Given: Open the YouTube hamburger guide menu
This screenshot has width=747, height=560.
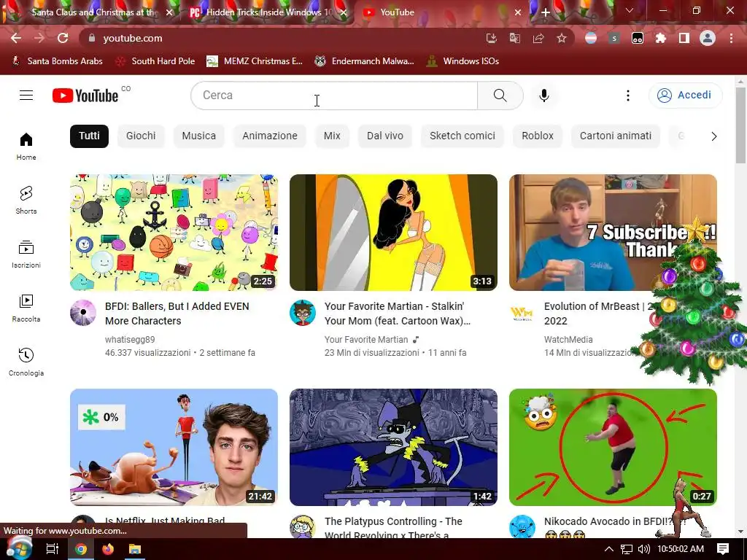Looking at the screenshot, I should (x=26, y=96).
